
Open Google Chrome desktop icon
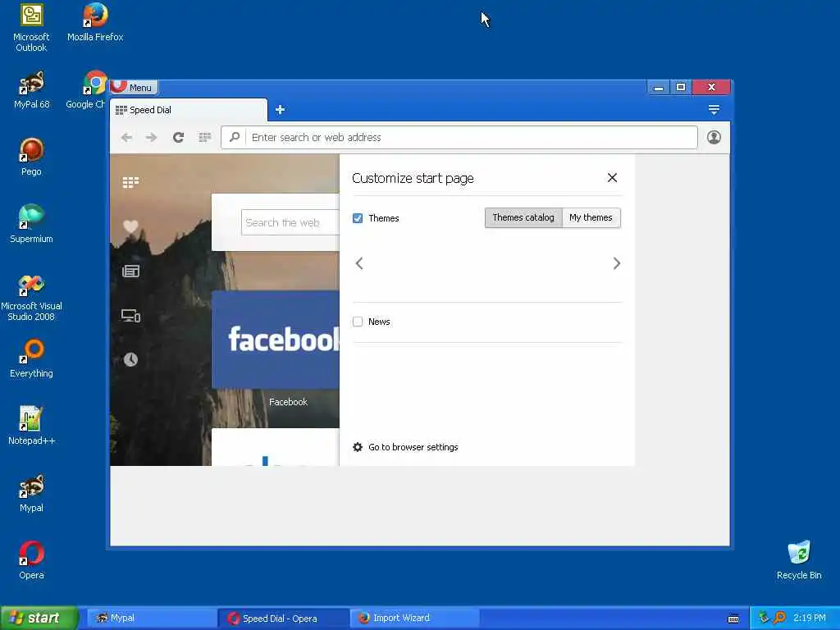coord(89,90)
